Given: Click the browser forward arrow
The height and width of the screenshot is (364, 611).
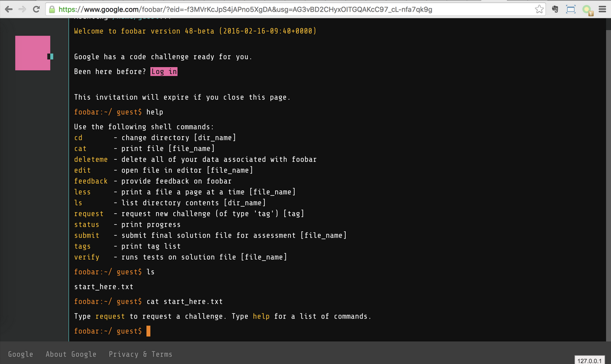Looking at the screenshot, I should (x=22, y=10).
